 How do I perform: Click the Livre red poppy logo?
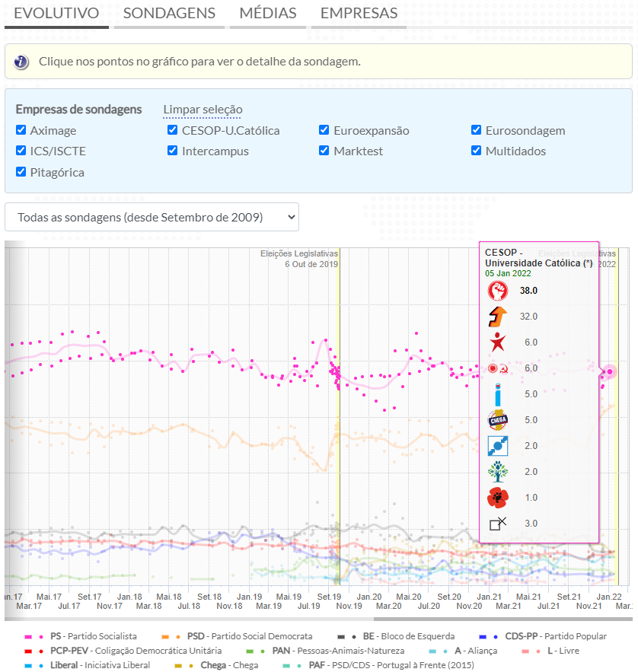pyautogui.click(x=497, y=498)
